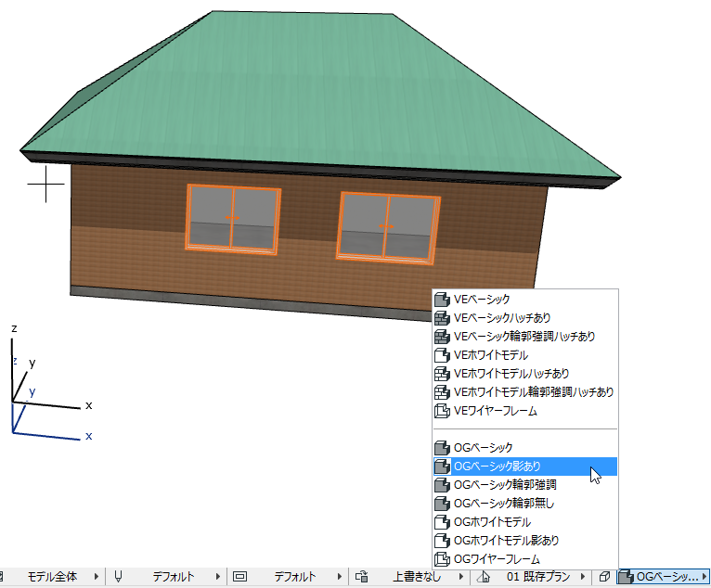Select OGホワイトモデル影あり style
Screen dimensions: 711x588
tap(525, 541)
